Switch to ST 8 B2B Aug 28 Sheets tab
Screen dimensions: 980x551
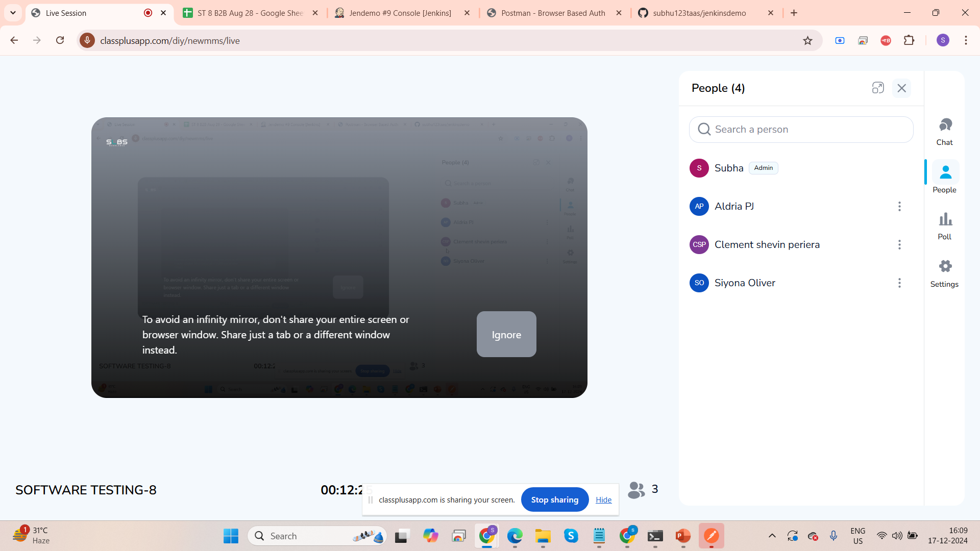(250, 13)
